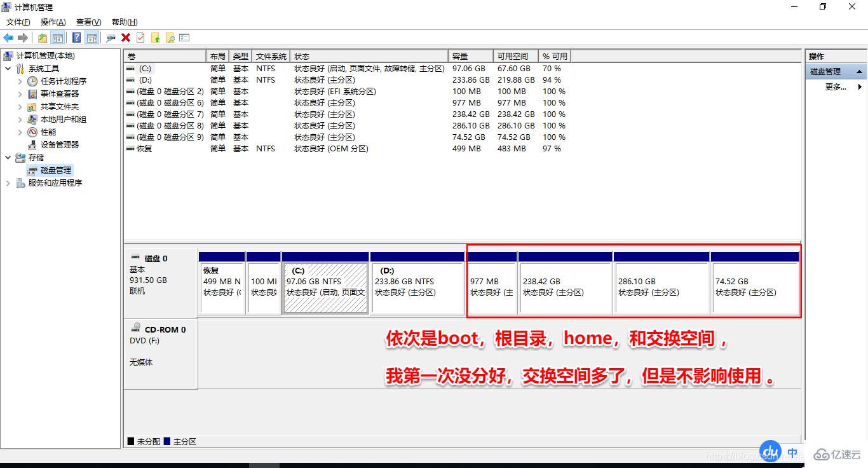This screenshot has width=868, height=468.
Task: Click the gray Forward arrow in toolbar
Action: click(23, 38)
